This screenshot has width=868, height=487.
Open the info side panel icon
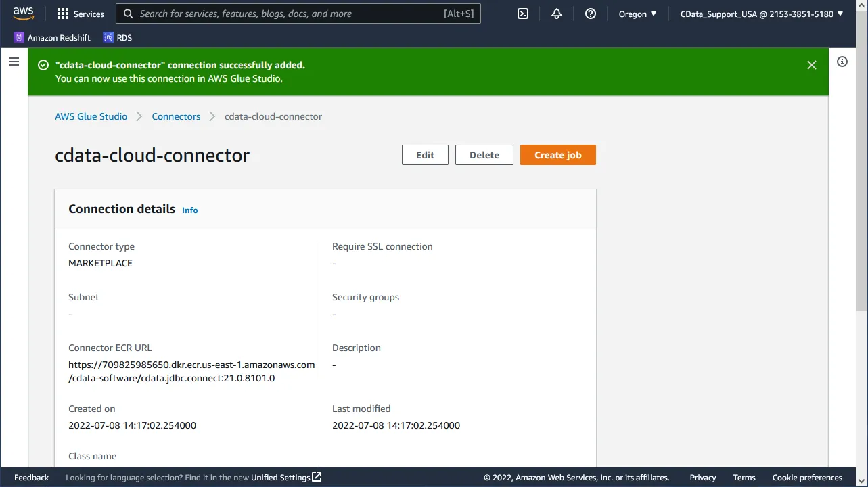842,62
